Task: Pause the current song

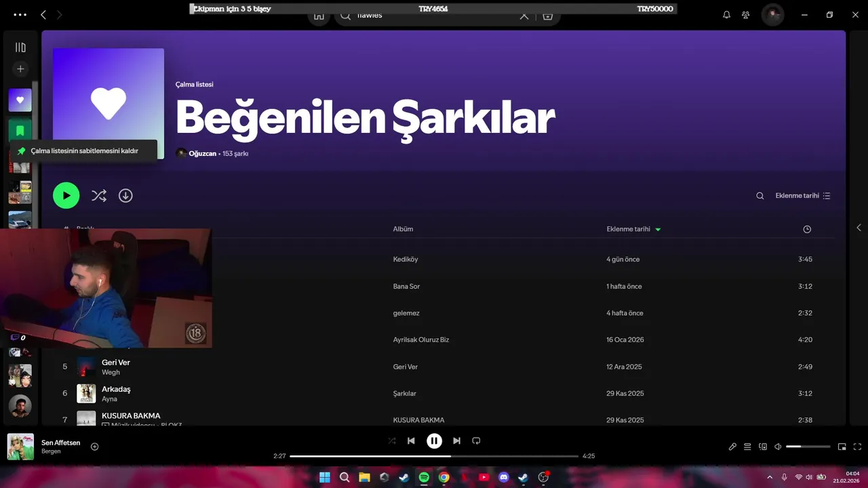Action: click(434, 441)
